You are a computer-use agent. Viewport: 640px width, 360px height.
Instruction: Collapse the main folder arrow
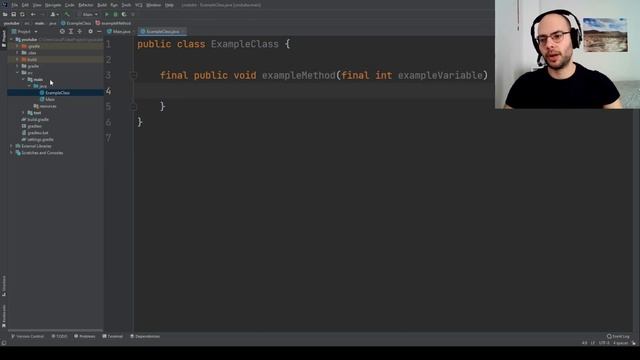pyautogui.click(x=24, y=80)
